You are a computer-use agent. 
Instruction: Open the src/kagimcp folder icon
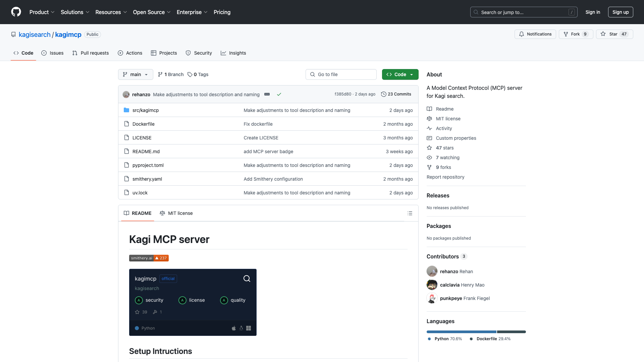pos(127,110)
